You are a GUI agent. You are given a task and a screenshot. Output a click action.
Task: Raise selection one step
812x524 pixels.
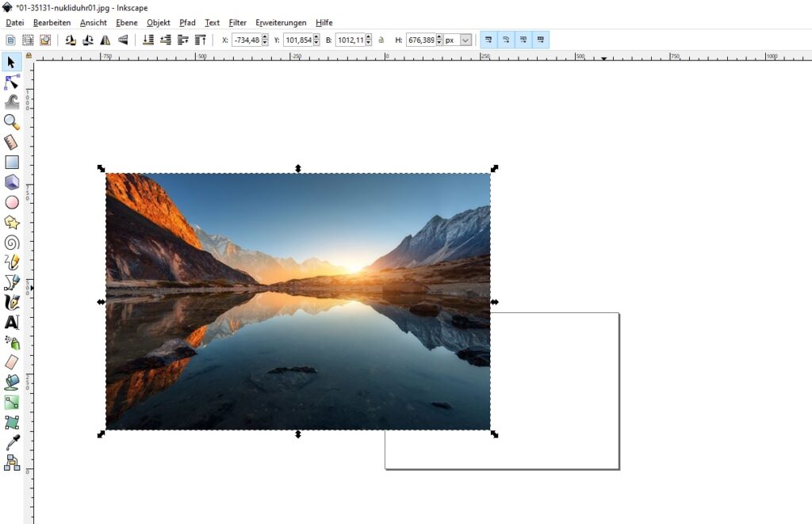183,40
